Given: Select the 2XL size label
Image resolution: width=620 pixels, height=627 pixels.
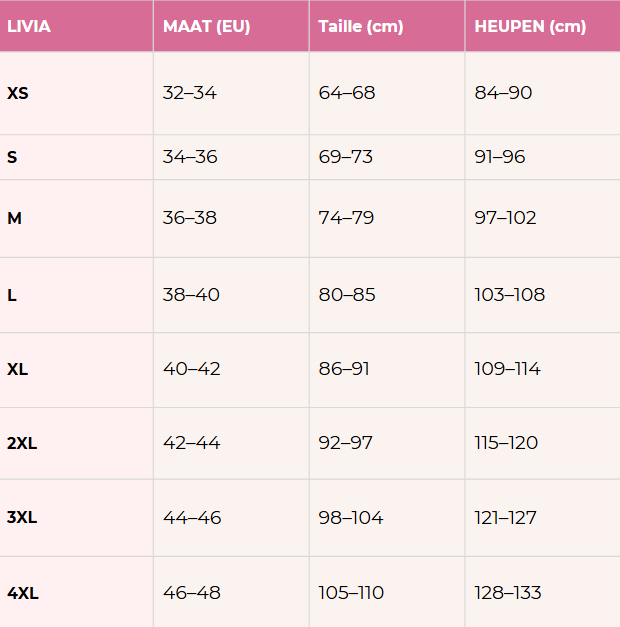Looking at the screenshot, I should pyautogui.click(x=22, y=443).
